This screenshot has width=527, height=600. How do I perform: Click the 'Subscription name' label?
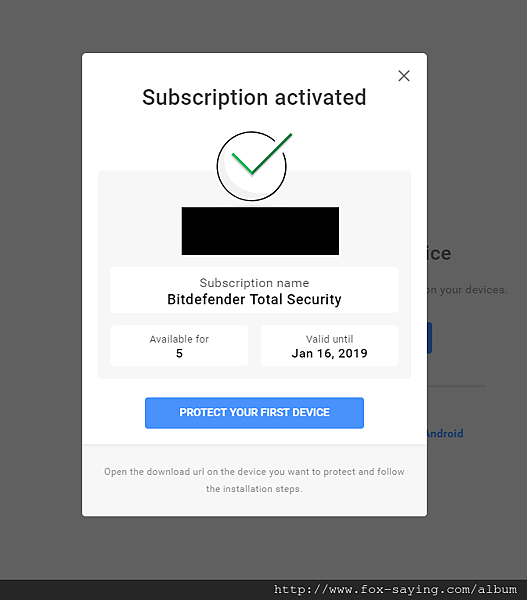(254, 283)
